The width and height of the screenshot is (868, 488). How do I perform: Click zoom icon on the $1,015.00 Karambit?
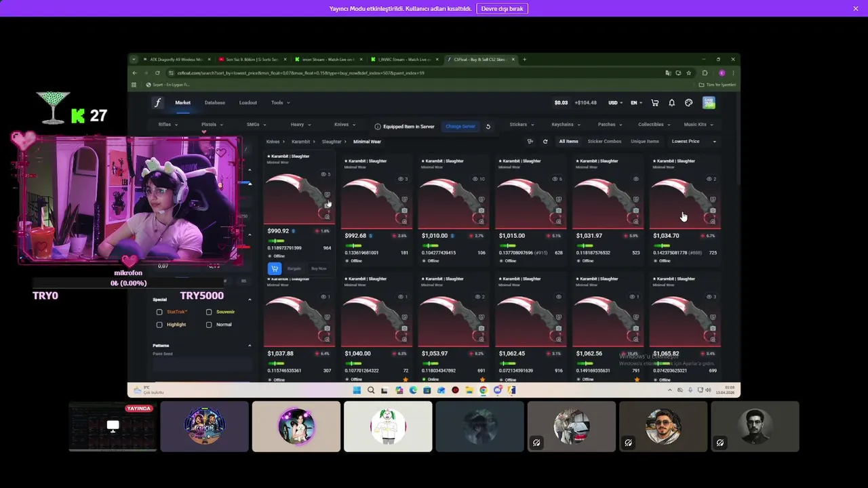coord(559,221)
